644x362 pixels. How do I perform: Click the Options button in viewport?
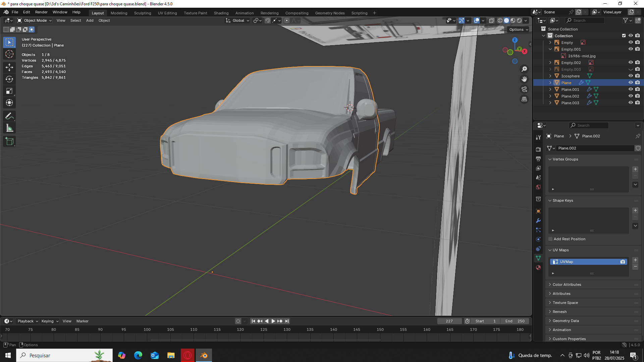[x=518, y=29]
